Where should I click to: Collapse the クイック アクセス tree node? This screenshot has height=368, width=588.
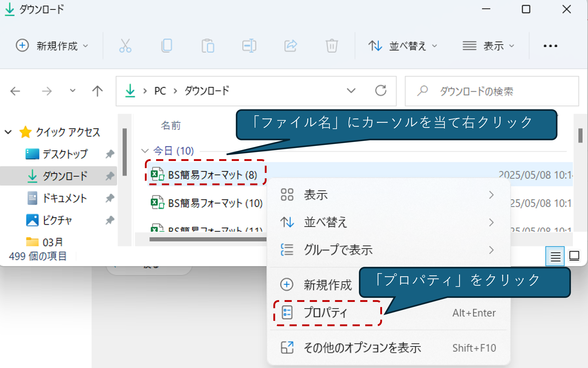tap(8, 132)
